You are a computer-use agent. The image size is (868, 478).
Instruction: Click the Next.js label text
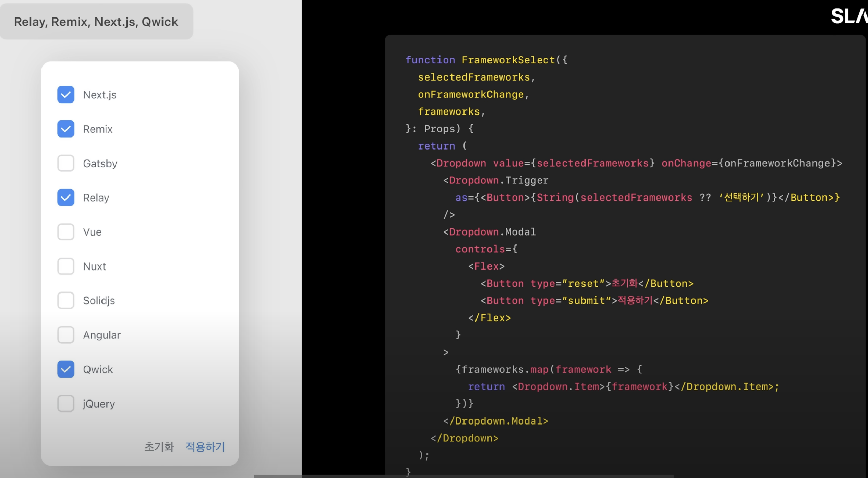(100, 95)
